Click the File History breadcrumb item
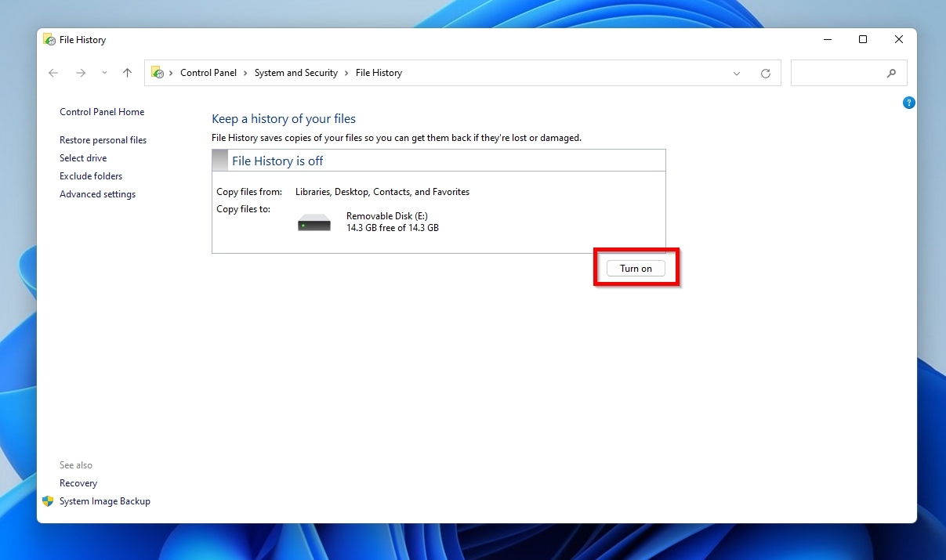Screen dimensions: 946x560 point(379,73)
